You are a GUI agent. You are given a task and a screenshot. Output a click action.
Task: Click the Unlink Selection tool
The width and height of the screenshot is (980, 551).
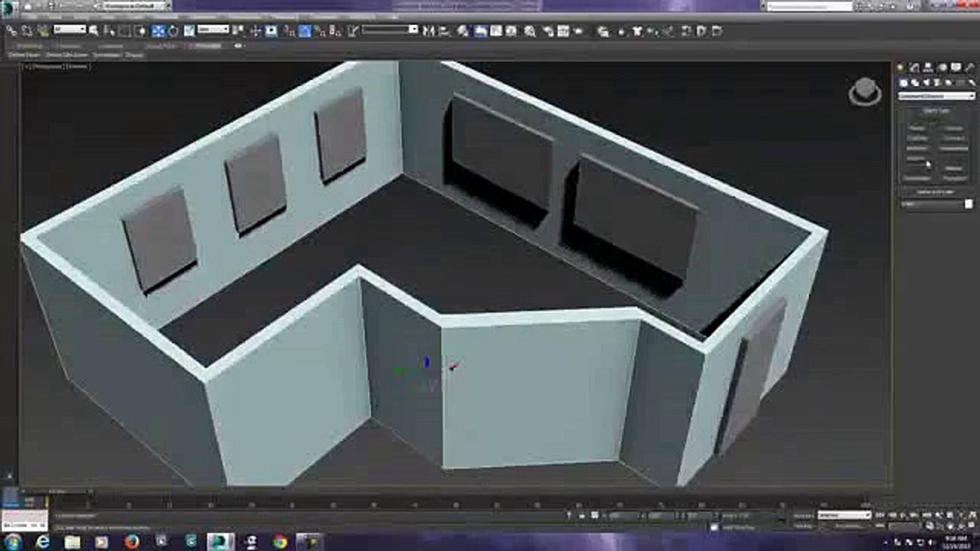tap(26, 31)
